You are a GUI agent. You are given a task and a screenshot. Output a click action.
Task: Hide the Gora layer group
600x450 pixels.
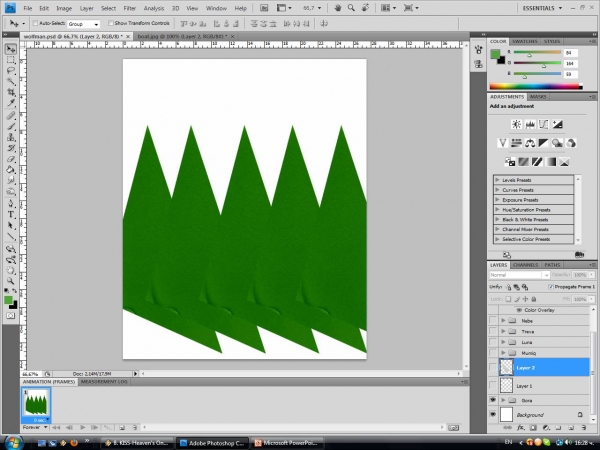click(x=493, y=400)
